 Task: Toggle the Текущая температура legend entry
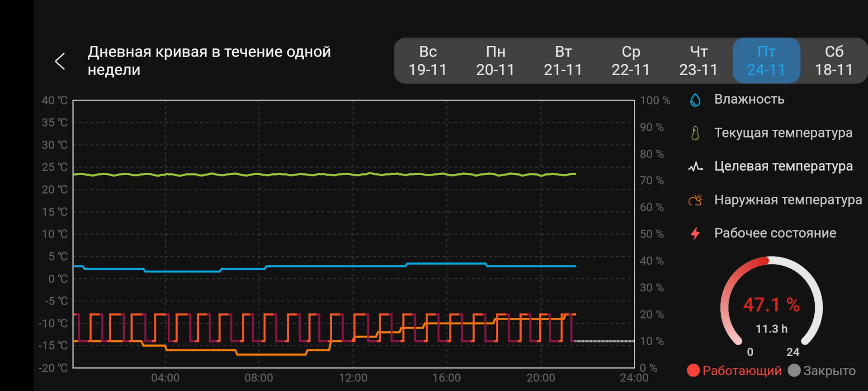pos(783,133)
